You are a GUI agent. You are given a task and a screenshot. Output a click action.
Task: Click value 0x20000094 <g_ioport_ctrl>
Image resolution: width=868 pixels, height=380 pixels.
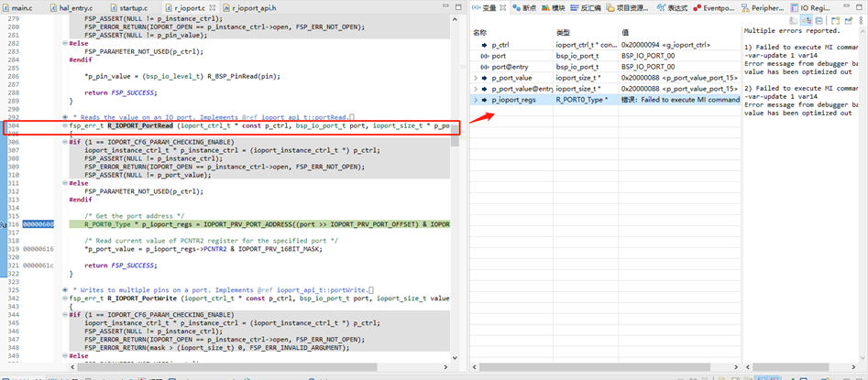[666, 45]
